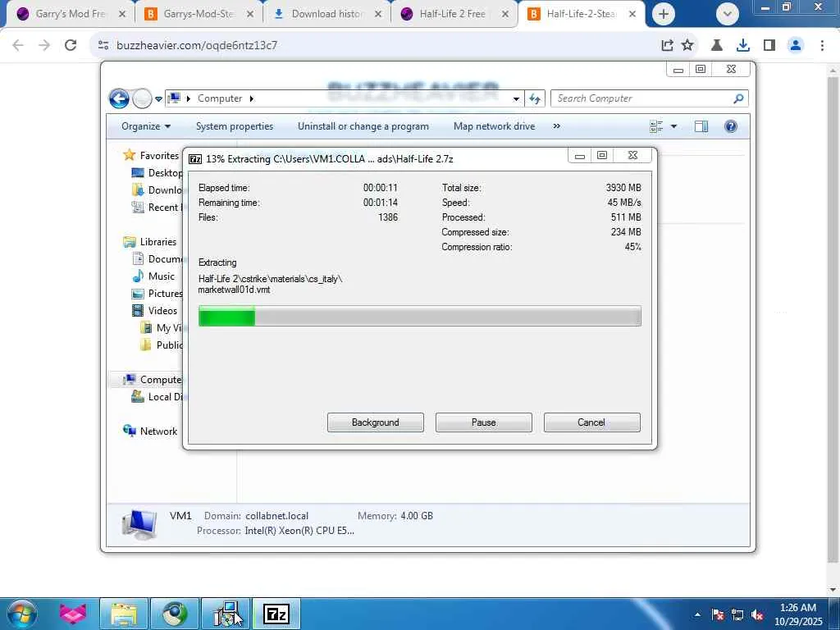Screen dimensions: 840x630
Task: Open the Organize menu
Action: pos(146,126)
